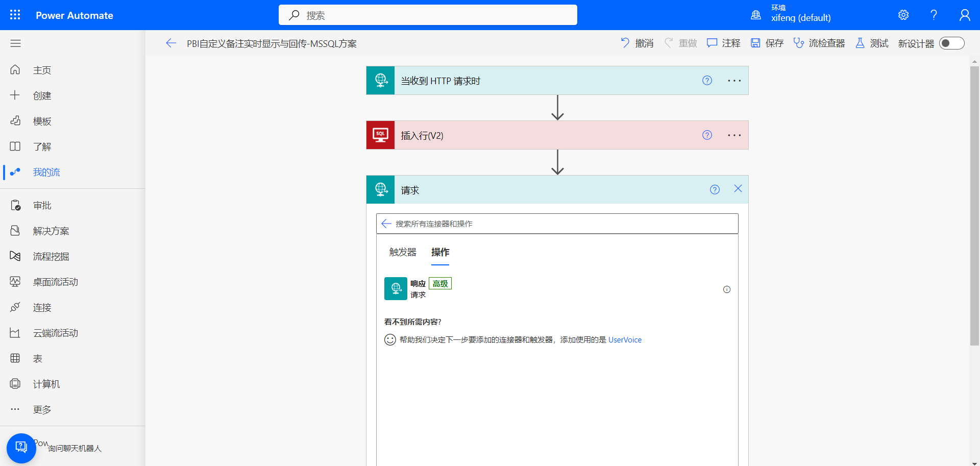Open help for 当收到 HTTP 请求时 card
The width and height of the screenshot is (980, 466).
(x=707, y=80)
